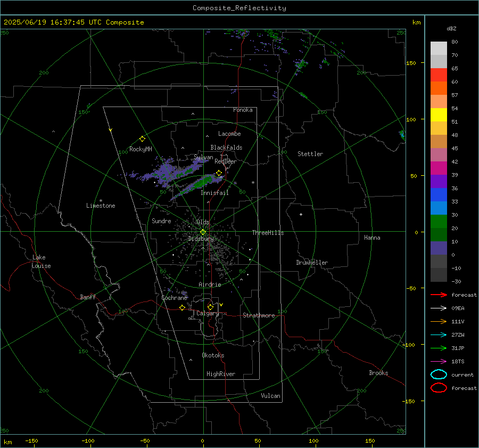Click the Blackfalds city label
Image resolution: width=479 pixels, height=448 pixels.
coord(226,148)
